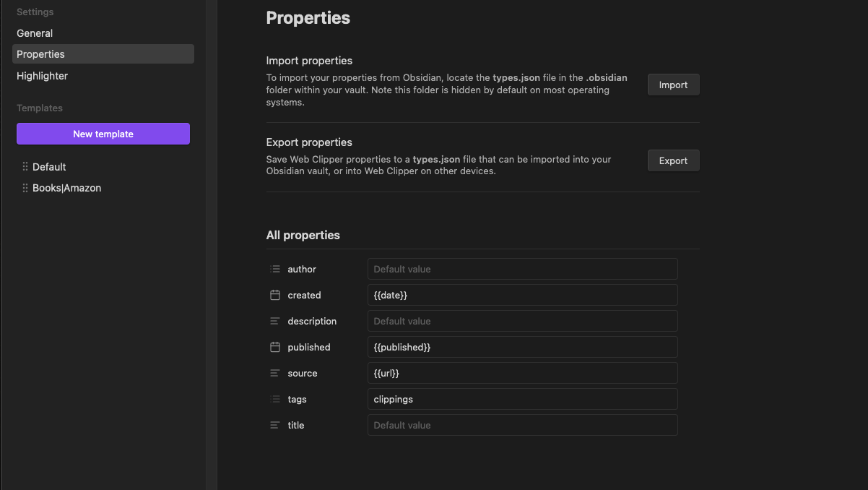868x490 pixels.
Task: Click the list type icon beside author
Action: tap(275, 269)
